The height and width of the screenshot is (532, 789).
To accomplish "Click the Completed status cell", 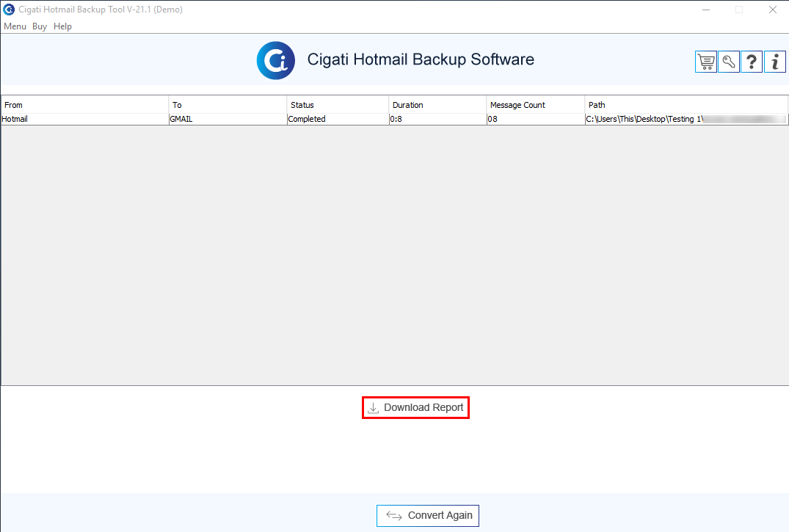I will pyautogui.click(x=338, y=120).
